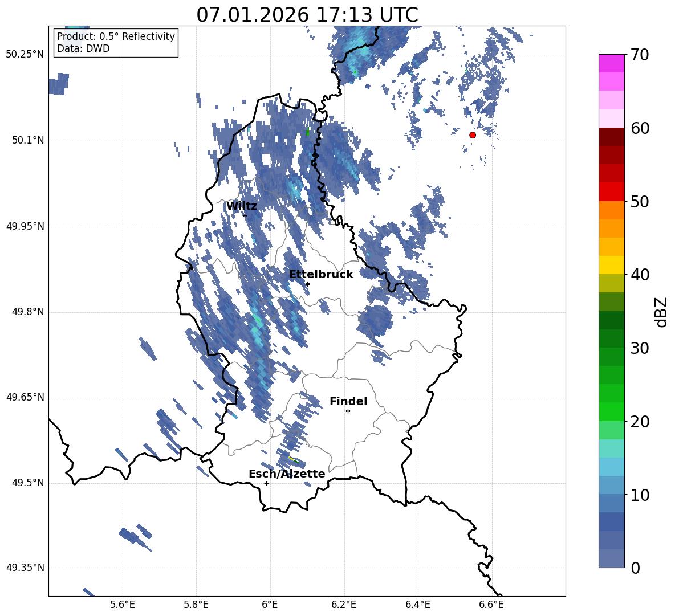The width and height of the screenshot is (675, 616).
Task: Click the 49.95°N latitude label
Action: point(25,226)
